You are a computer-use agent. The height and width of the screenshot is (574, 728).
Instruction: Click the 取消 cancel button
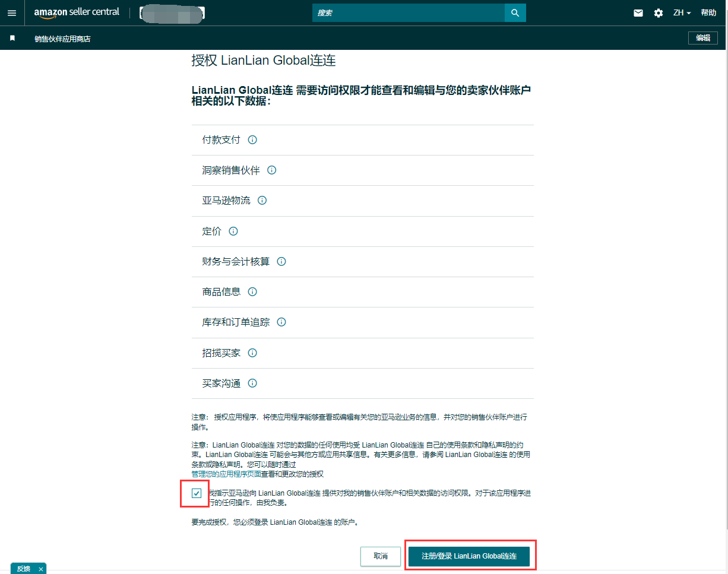381,556
